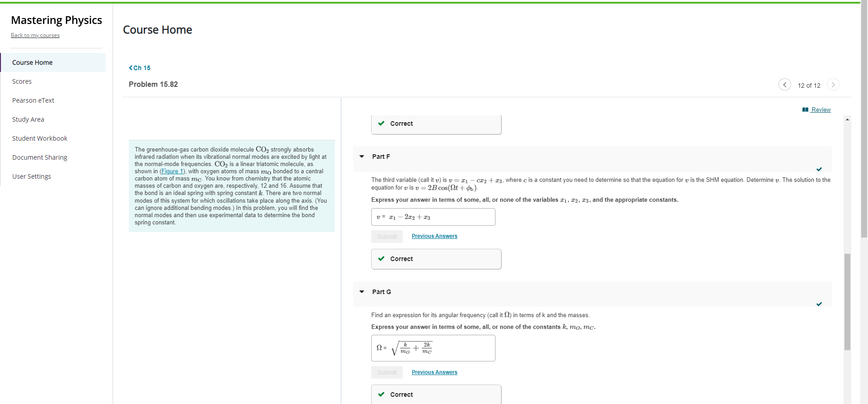Click the problem panel scroll up arrow
The width and height of the screenshot is (868, 404).
tap(847, 119)
